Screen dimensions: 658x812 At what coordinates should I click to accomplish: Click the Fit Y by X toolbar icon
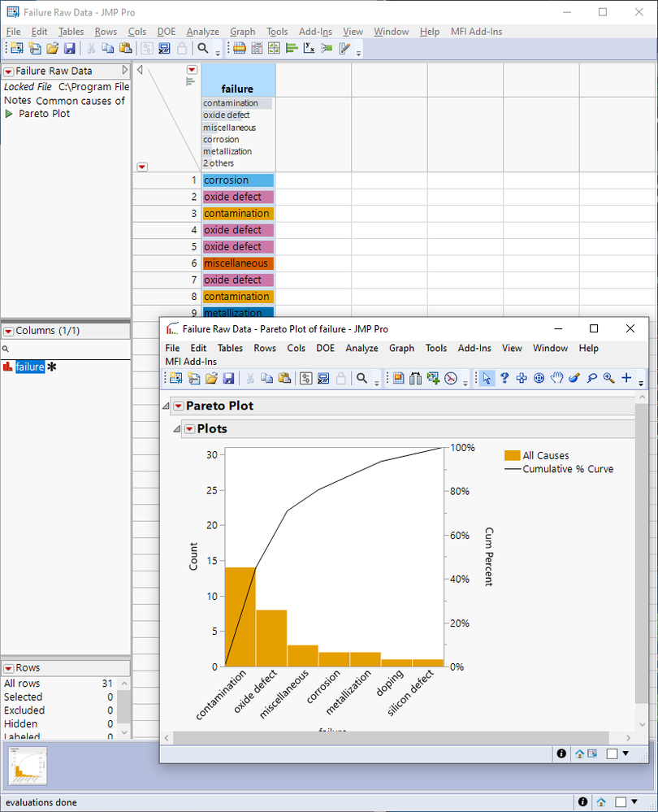coord(309,49)
